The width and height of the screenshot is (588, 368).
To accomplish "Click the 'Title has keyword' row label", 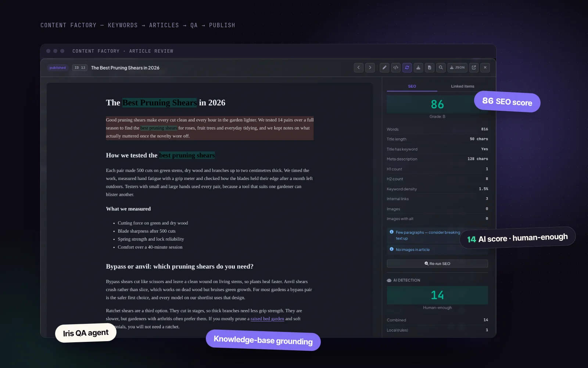I will point(402,149).
